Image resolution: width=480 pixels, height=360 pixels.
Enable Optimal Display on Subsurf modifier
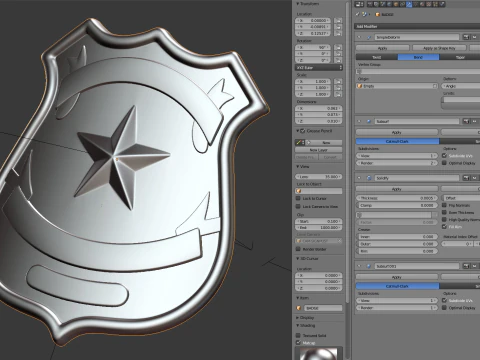tap(444, 163)
